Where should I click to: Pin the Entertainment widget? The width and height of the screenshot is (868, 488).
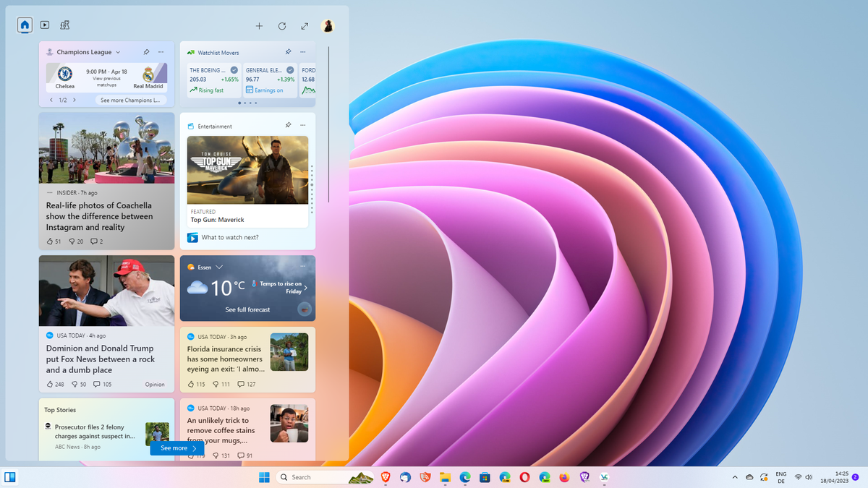pos(288,125)
